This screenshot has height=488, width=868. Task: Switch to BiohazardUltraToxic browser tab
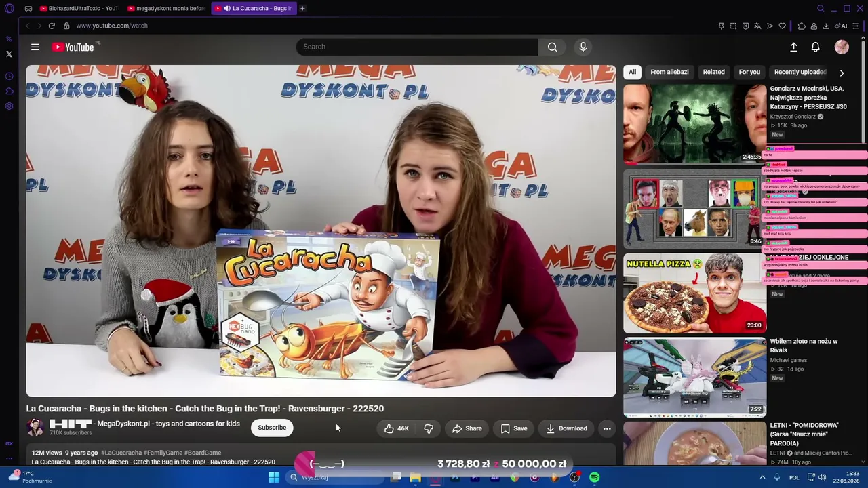tap(78, 9)
